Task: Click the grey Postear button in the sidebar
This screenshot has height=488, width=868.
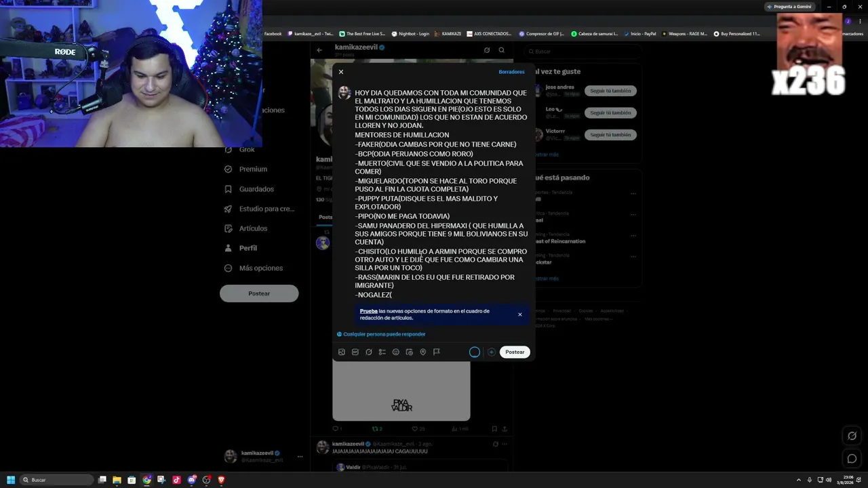Action: point(259,293)
